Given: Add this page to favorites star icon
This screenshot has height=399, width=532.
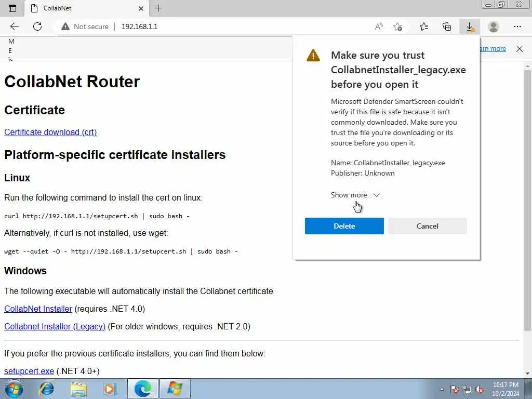Looking at the screenshot, I should [397, 26].
